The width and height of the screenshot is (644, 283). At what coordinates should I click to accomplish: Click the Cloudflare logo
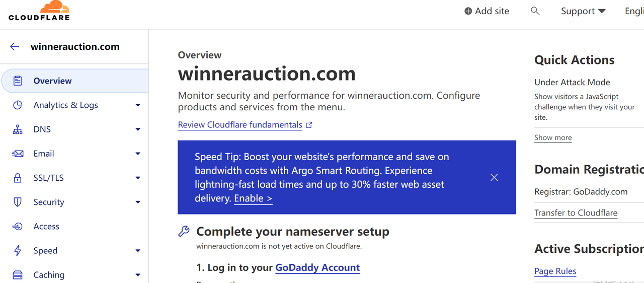(39, 11)
